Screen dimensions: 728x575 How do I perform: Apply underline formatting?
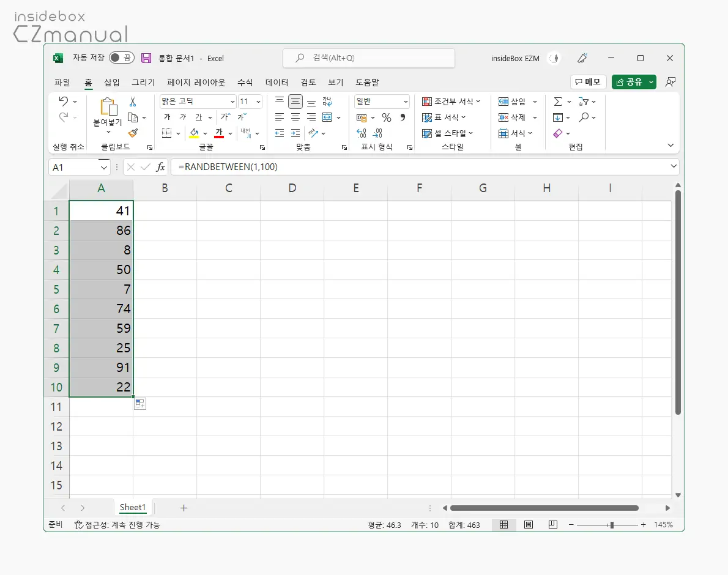(x=199, y=117)
